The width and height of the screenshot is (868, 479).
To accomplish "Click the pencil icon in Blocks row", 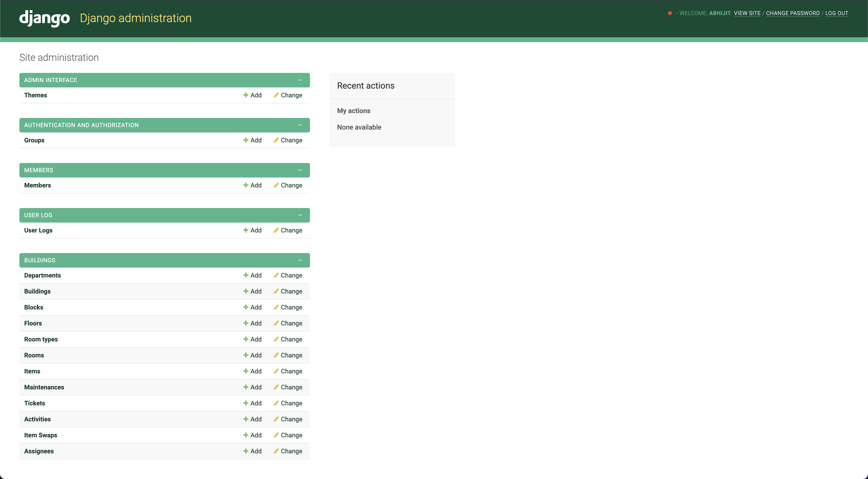I will coord(276,307).
